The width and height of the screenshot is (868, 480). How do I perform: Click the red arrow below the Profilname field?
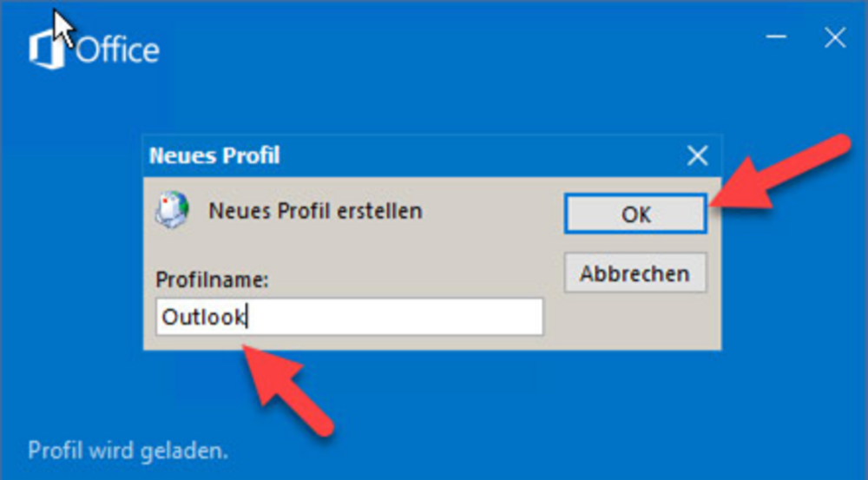pyautogui.click(x=288, y=389)
